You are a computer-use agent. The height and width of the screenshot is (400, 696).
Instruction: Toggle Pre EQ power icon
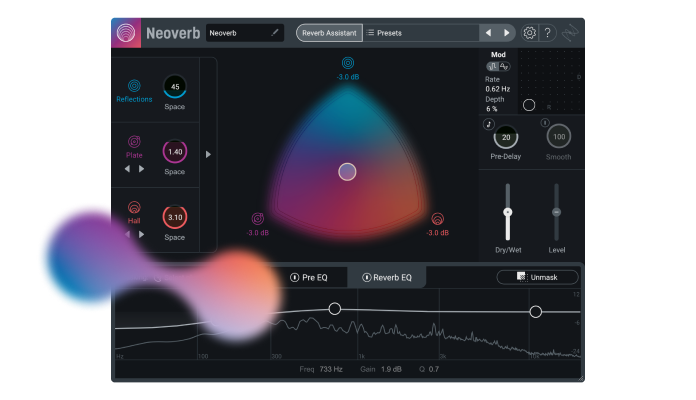294,277
